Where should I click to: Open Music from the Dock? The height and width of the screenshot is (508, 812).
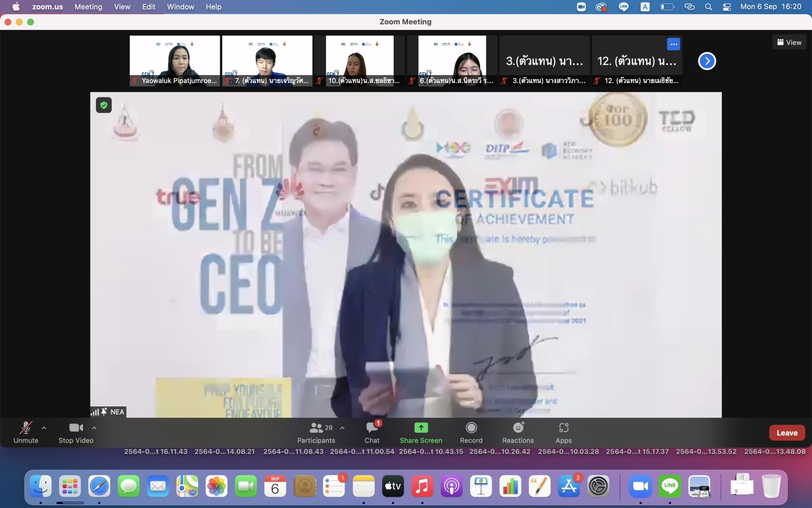click(x=422, y=486)
